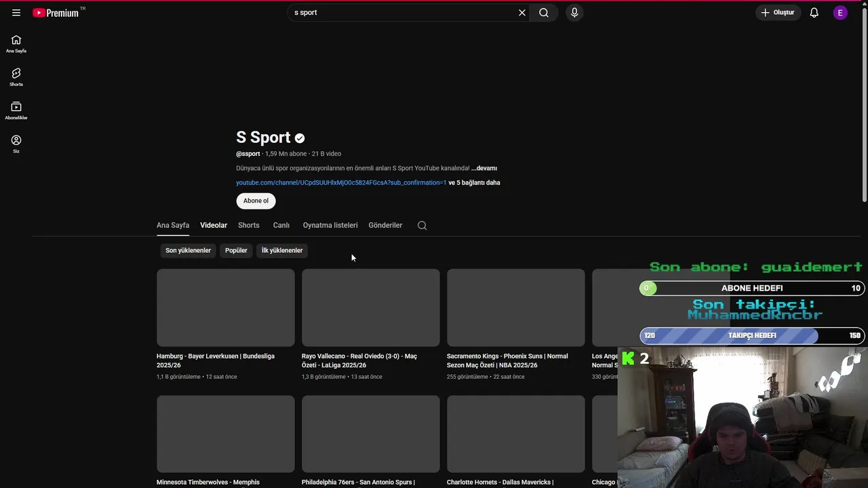Start voice search with microphone
868x488 pixels.
(x=574, y=12)
